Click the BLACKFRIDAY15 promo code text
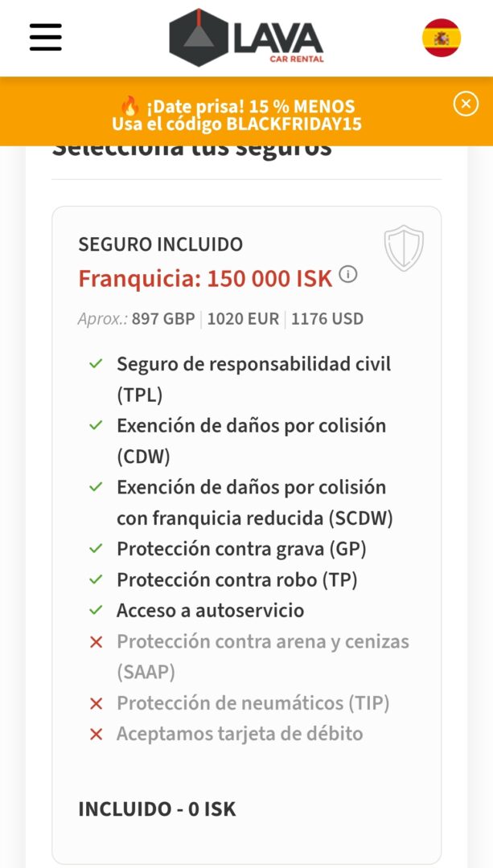The image size is (493, 868). tap(293, 124)
